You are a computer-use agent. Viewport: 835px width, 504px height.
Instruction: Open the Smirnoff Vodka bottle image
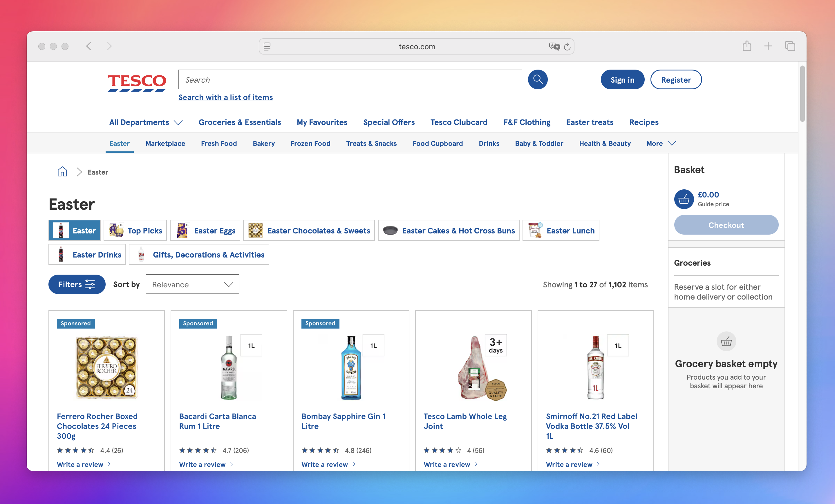pos(595,367)
